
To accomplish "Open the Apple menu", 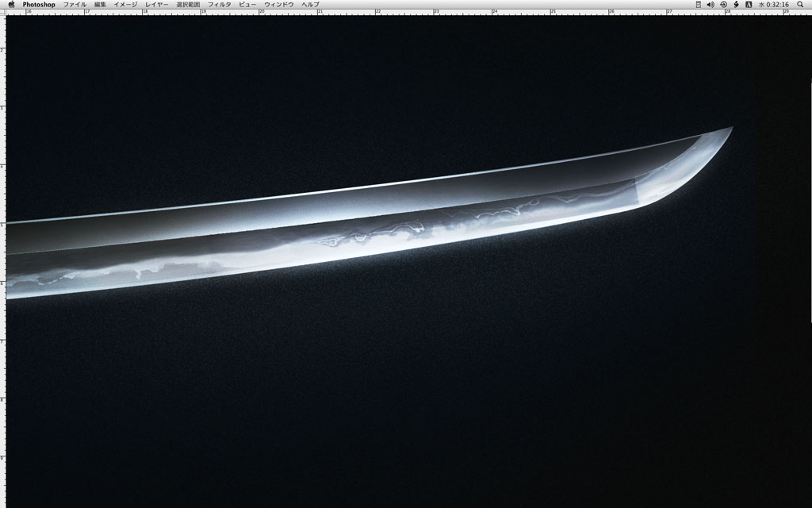I will (x=11, y=4).
